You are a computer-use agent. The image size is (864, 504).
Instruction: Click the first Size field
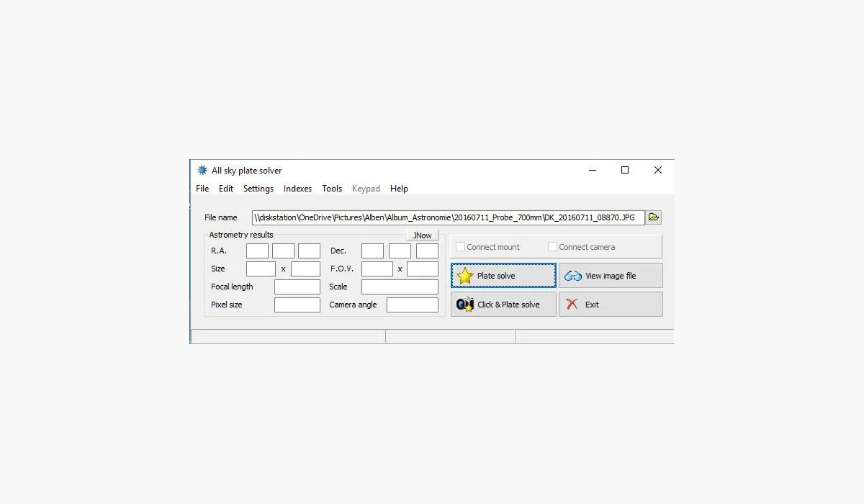tap(261, 269)
